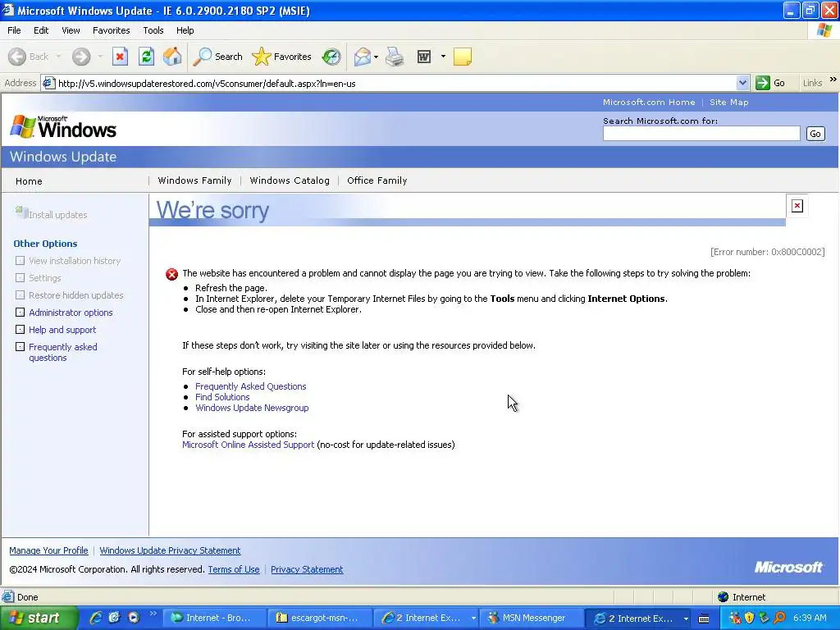Screen dimensions: 840x630
Task: Open the Favorites star toolbar button
Action: tap(281, 57)
